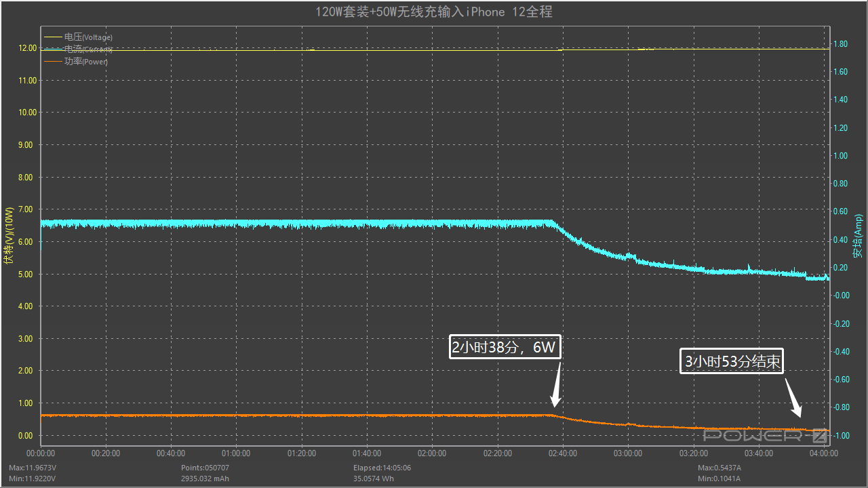Click the 04:00:00 time axis tick label

click(x=823, y=453)
